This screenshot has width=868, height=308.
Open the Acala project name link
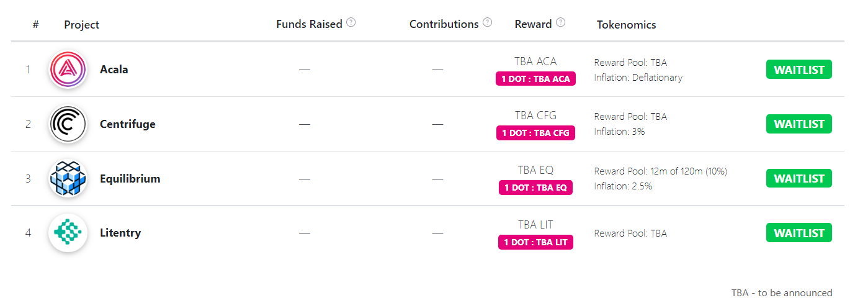pyautogui.click(x=114, y=70)
